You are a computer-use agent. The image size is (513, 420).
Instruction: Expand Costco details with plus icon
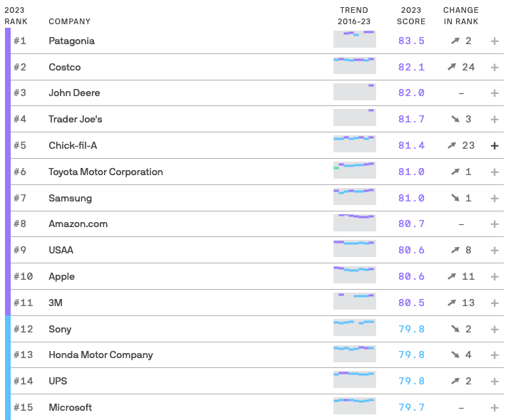tap(494, 68)
